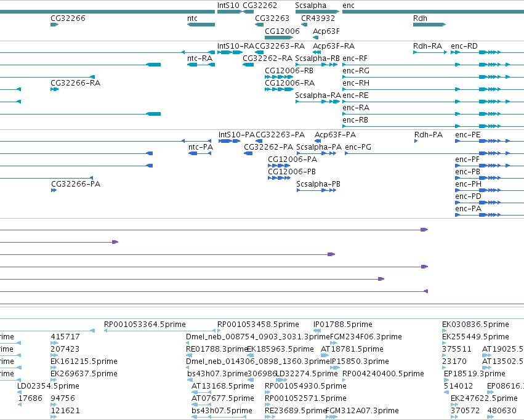Click the CG32262 gene label
This screenshot has height=420, width=524.
pyautogui.click(x=260, y=6)
